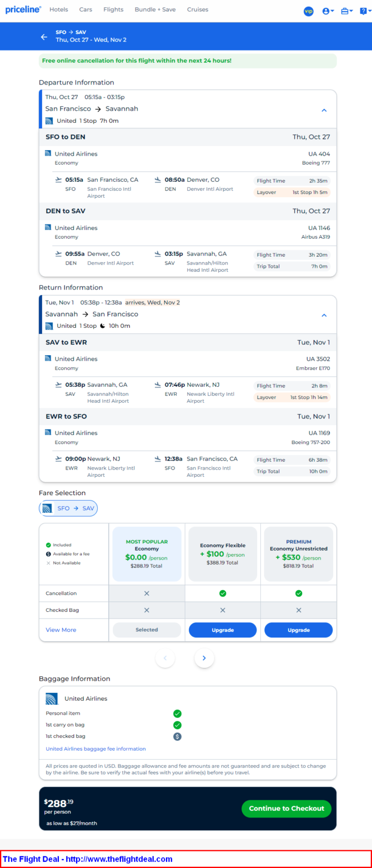Click the Economy cancellation X icon
The image size is (372, 868).
click(147, 593)
